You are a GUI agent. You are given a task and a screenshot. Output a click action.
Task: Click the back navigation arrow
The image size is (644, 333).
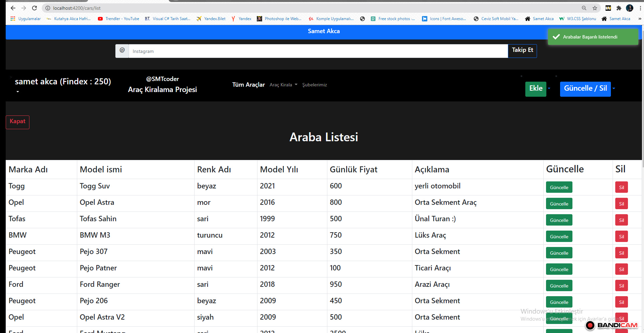tap(12, 8)
